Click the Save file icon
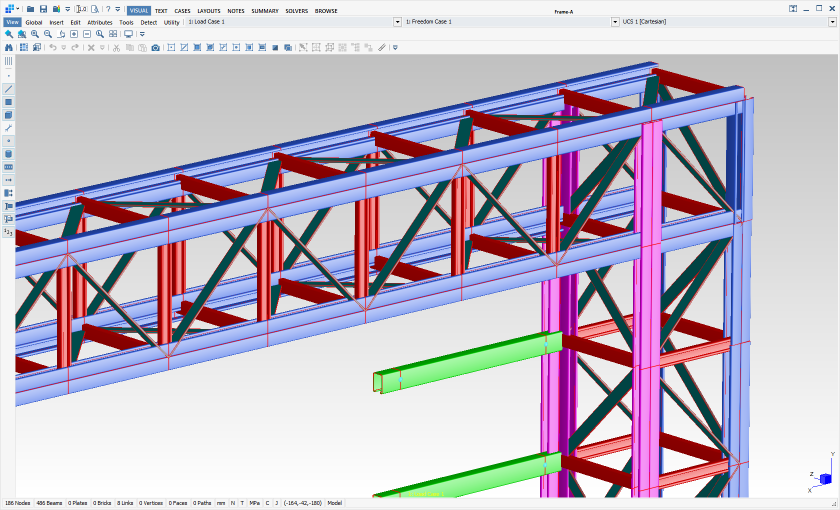 [43, 9]
